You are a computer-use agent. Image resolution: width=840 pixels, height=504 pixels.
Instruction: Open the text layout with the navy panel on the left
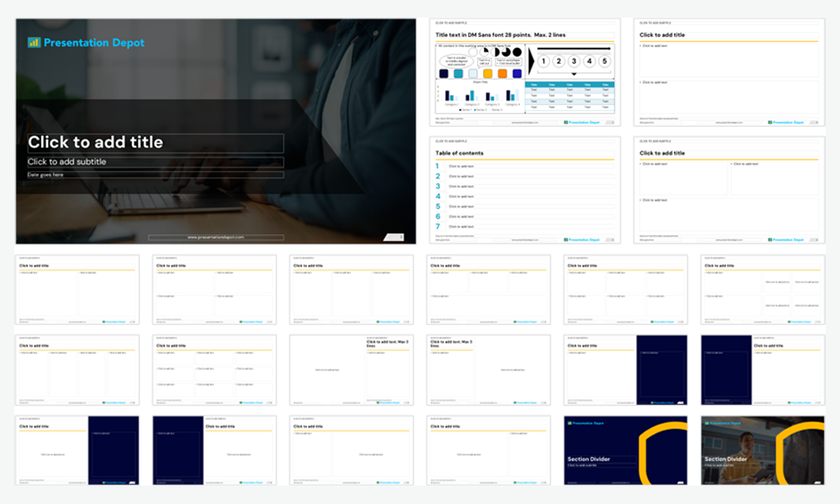point(763,370)
